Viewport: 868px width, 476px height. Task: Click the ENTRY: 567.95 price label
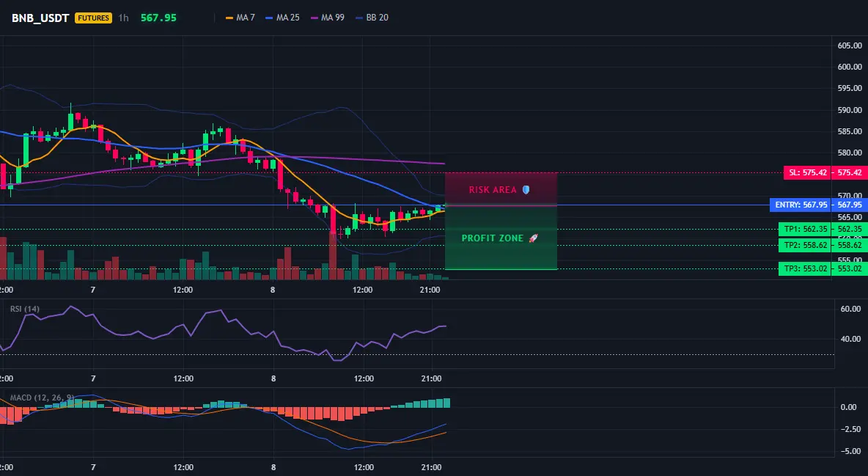(x=801, y=205)
